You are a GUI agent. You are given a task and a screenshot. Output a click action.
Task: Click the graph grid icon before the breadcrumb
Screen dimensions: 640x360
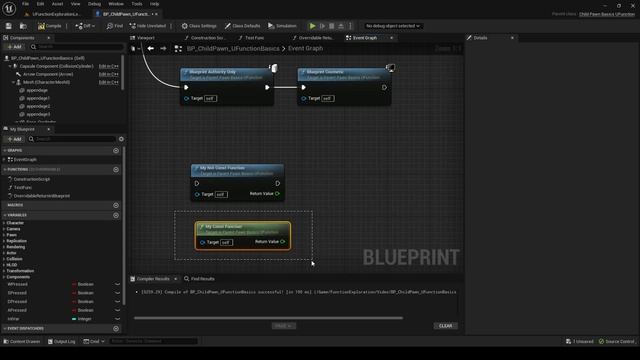point(178,49)
